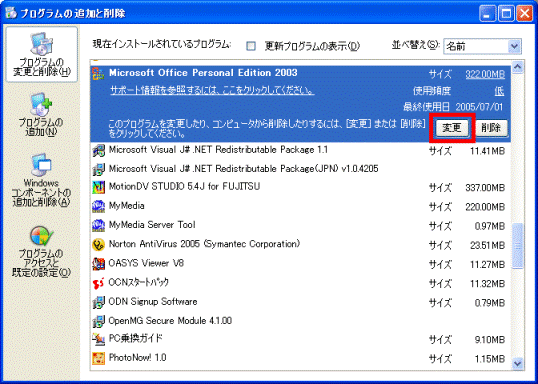Click the title bar window icon

click(x=11, y=13)
